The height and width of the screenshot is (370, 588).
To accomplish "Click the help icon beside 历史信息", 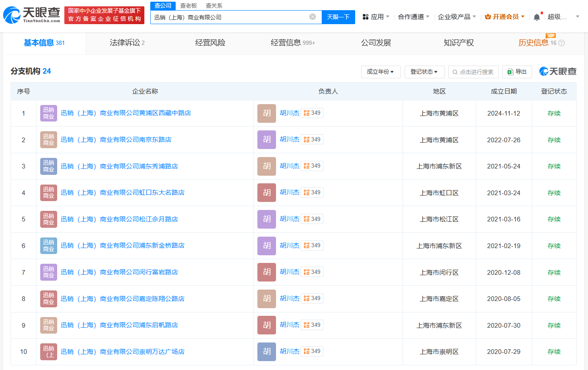I will pos(562,43).
